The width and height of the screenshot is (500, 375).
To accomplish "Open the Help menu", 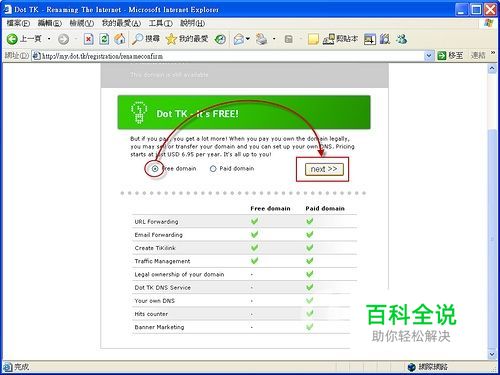I will [x=192, y=23].
